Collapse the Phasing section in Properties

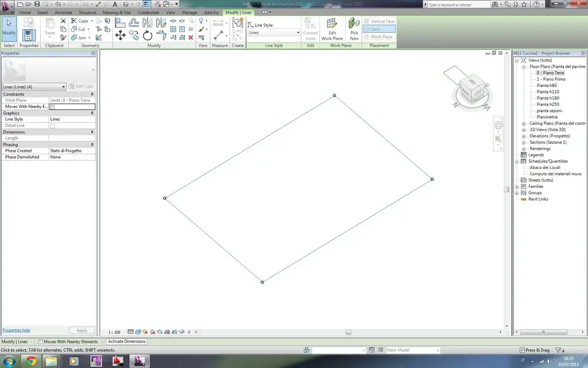[x=92, y=144]
